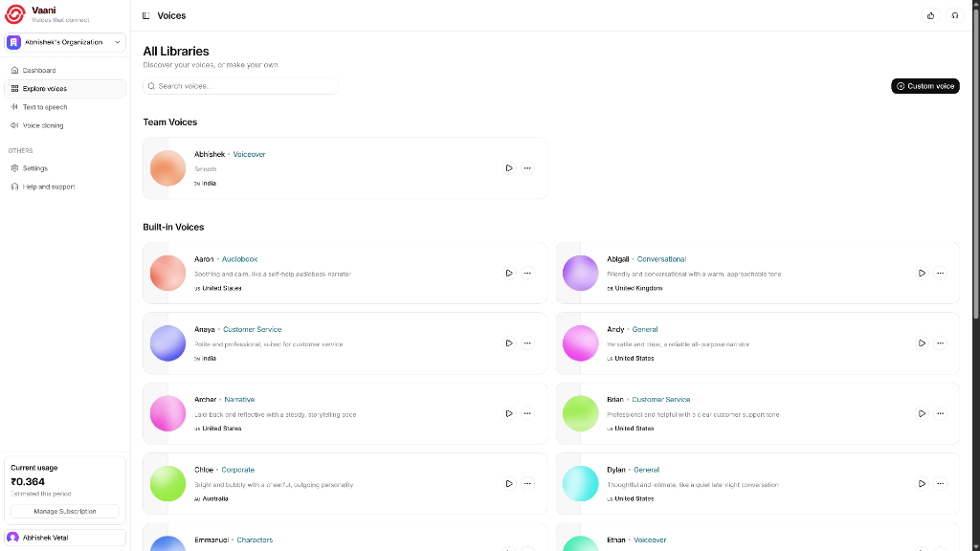Play the Abhishek voice preview

coord(509,168)
